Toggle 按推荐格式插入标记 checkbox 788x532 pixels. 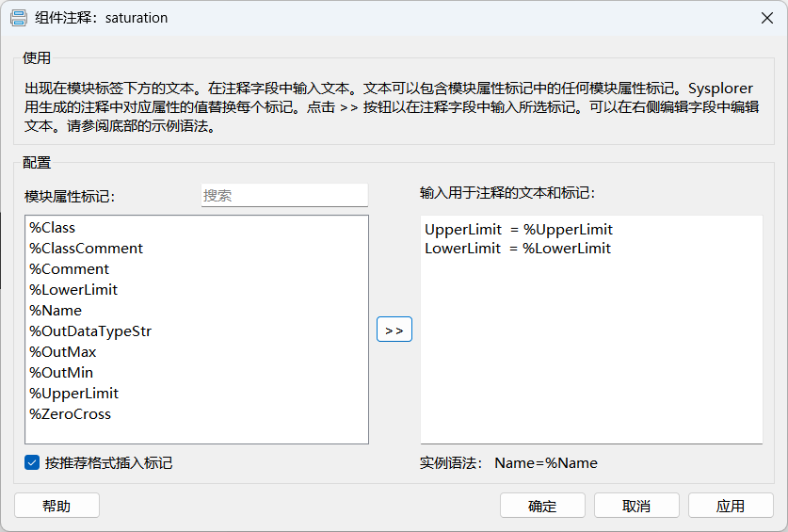click(32, 463)
